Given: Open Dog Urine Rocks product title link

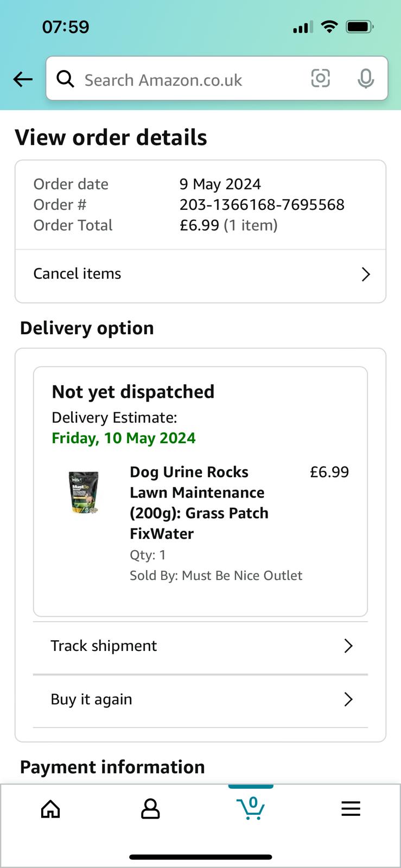Looking at the screenshot, I should pyautogui.click(x=199, y=503).
